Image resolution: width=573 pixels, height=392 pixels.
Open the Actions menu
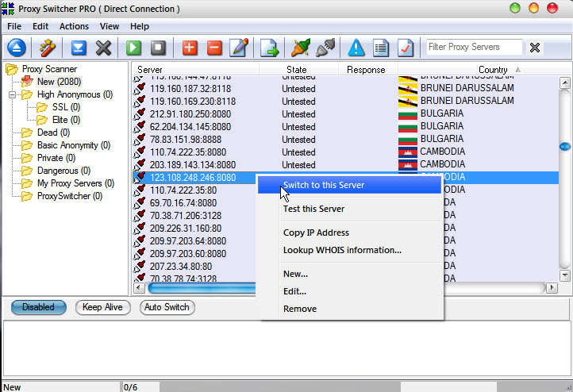tap(74, 26)
